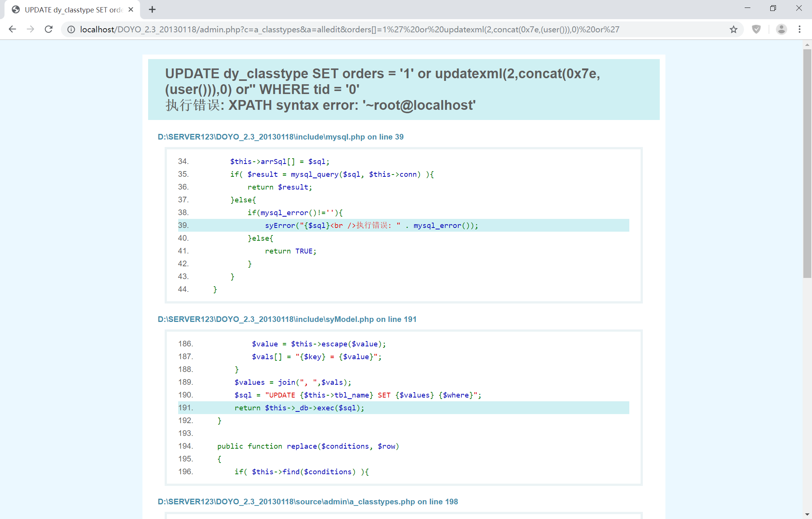Click the scrollbar down arrow
The height and width of the screenshot is (519, 812).
click(807, 514)
